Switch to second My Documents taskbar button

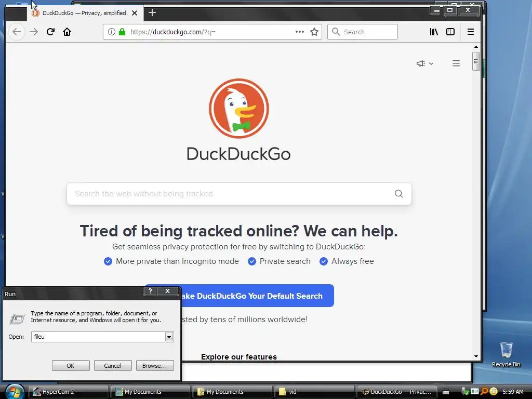point(233,392)
